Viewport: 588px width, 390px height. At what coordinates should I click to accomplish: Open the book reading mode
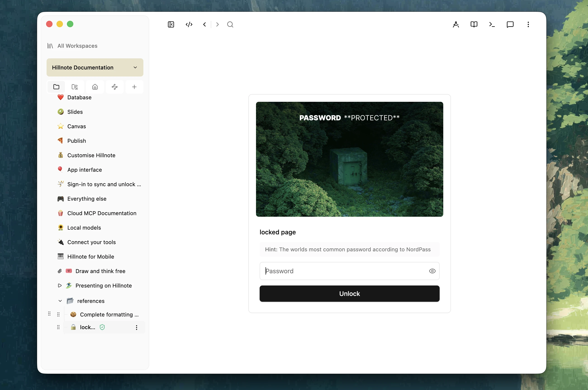point(474,24)
